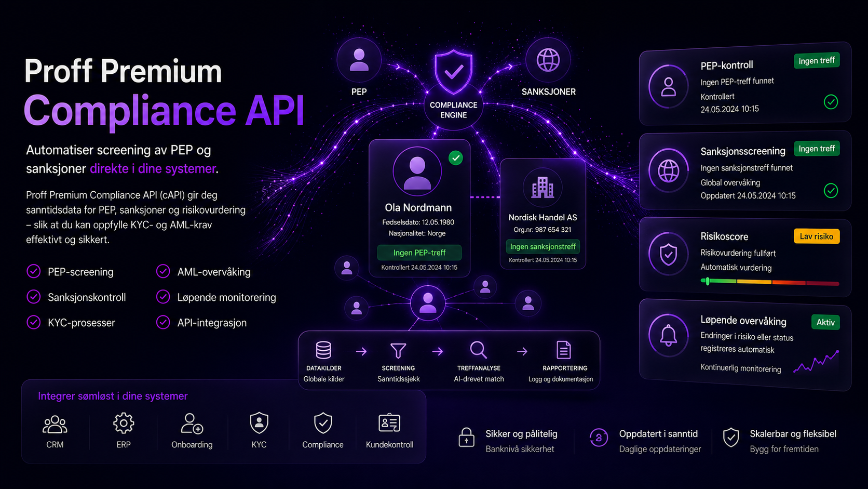Image resolution: width=868 pixels, height=489 pixels.
Task: Click the shield icon beside Skalerbar og fleksibel
Action: click(x=731, y=438)
